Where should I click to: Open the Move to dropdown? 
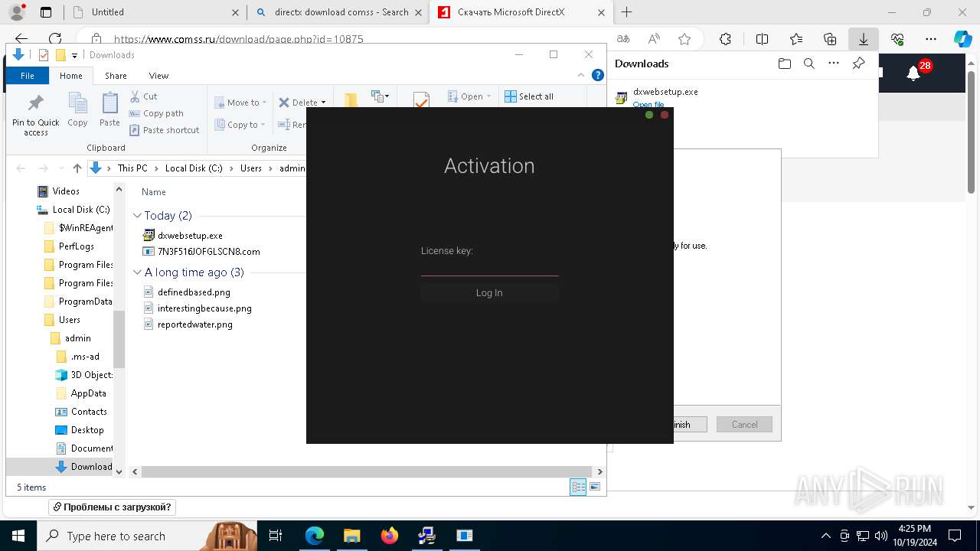(240, 103)
